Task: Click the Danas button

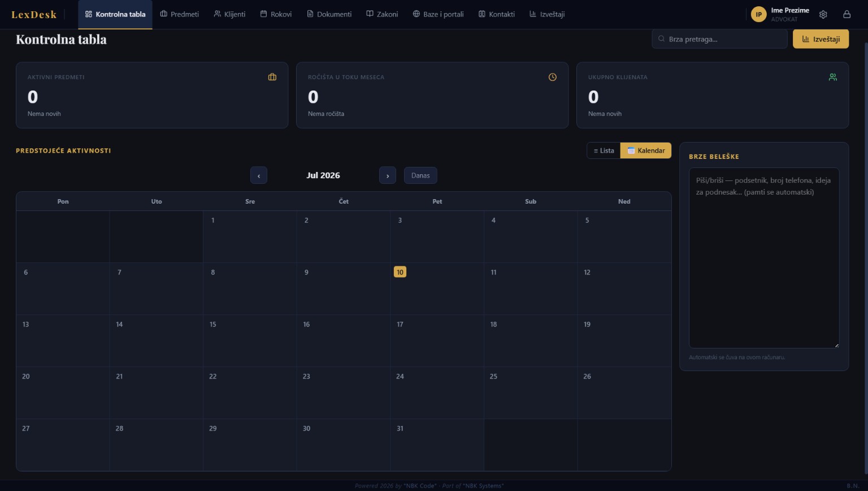Action: [x=420, y=175]
